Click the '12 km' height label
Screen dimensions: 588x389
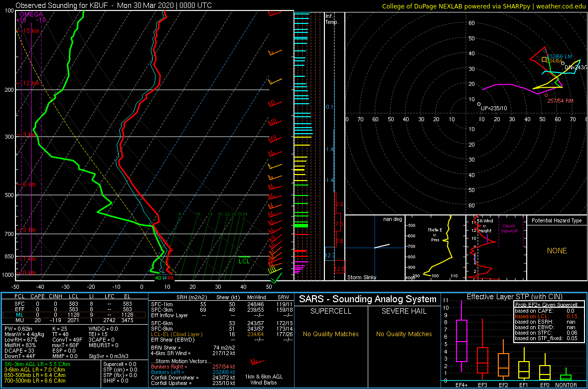point(31,83)
